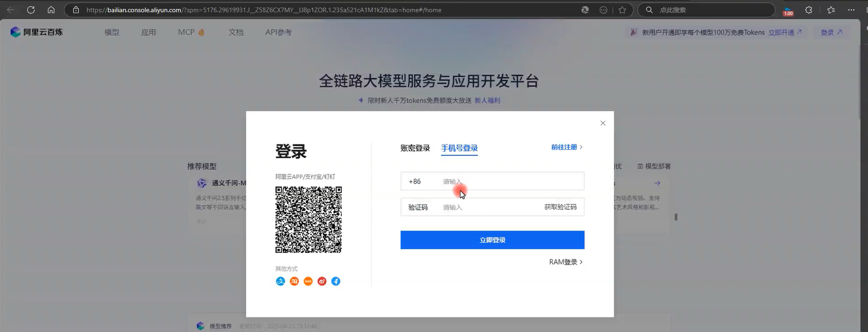Log in with the Alipay icon
Viewport: 868px width, 332px height.
[x=280, y=281]
